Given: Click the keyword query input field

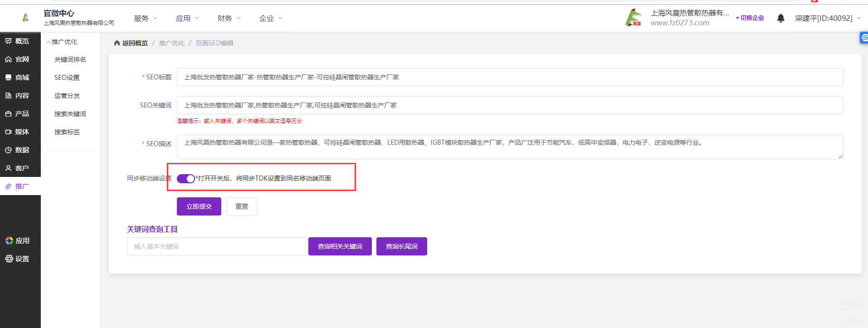Looking at the screenshot, I should (217, 246).
